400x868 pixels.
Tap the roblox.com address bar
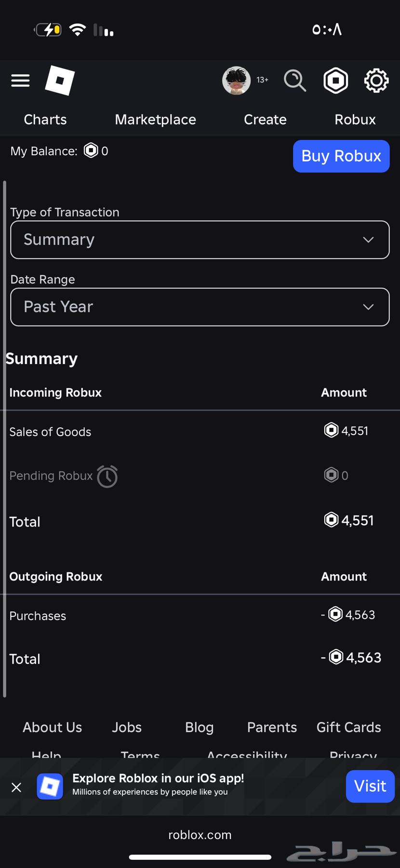[200, 835]
